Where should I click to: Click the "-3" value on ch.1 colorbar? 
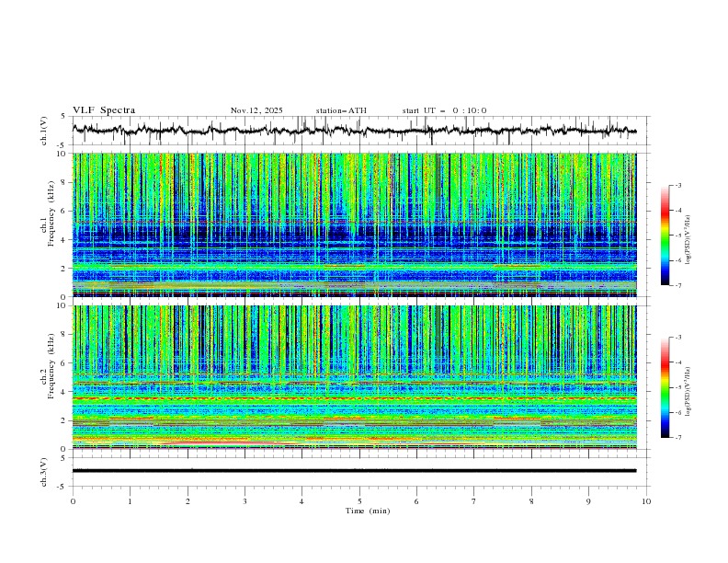(678, 185)
